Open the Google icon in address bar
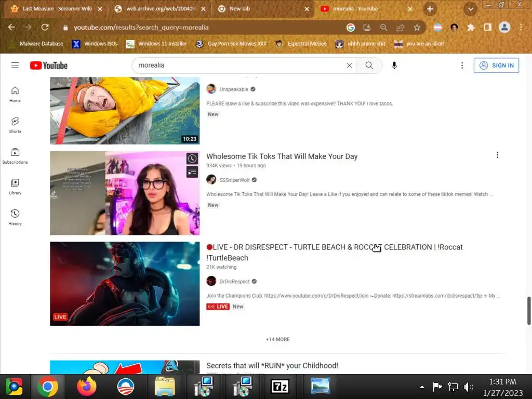532x399 pixels. tap(351, 28)
